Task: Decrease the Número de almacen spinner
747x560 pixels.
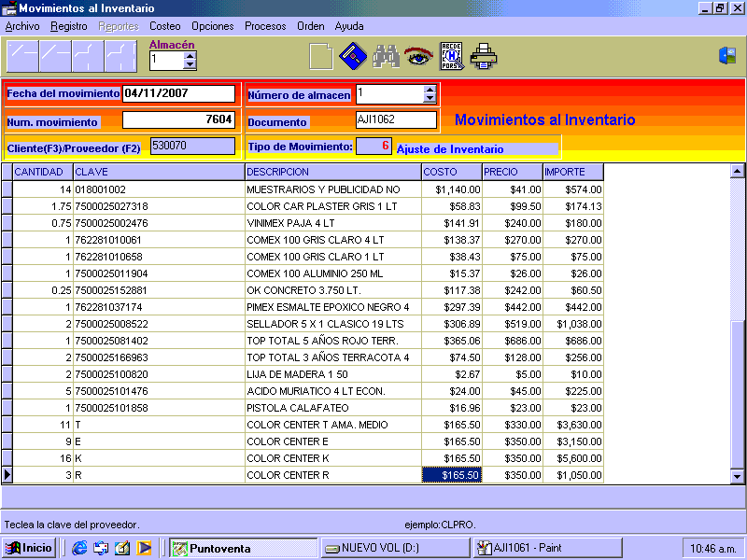Action: click(430, 98)
